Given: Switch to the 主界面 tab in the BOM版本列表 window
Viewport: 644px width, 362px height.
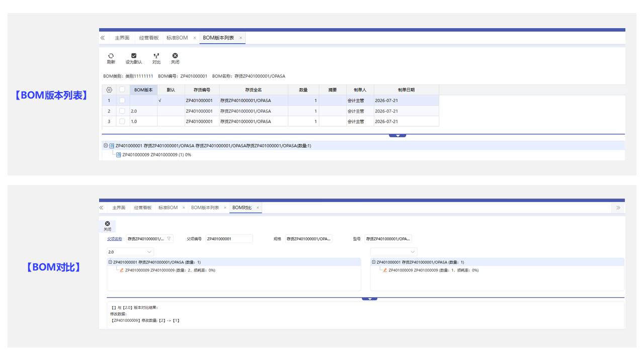Looking at the screenshot, I should (122, 38).
